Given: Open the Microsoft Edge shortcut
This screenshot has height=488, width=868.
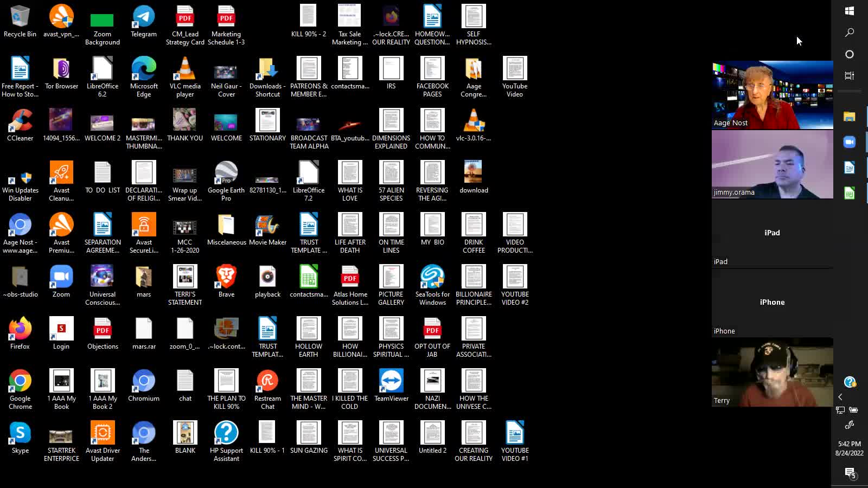Looking at the screenshot, I should [x=144, y=78].
